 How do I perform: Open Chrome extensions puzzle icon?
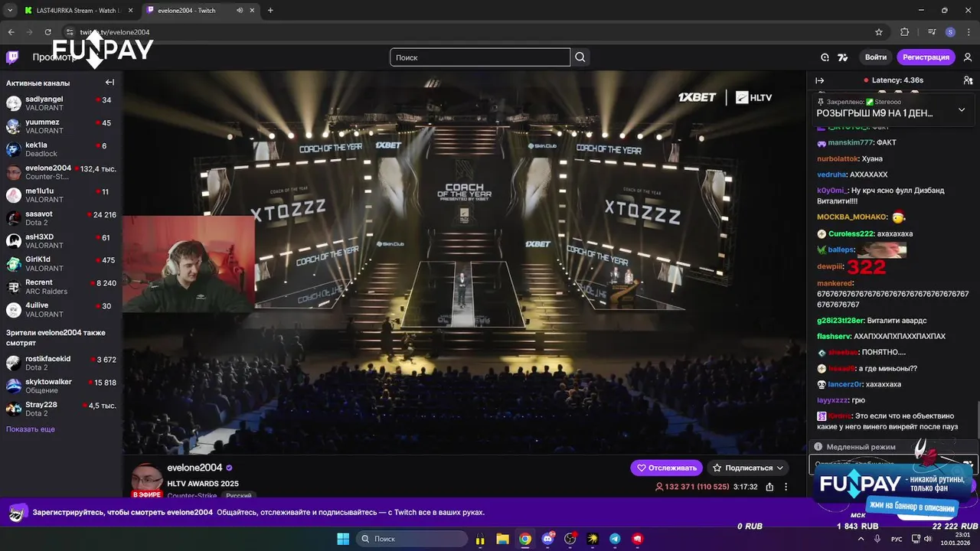(x=905, y=32)
